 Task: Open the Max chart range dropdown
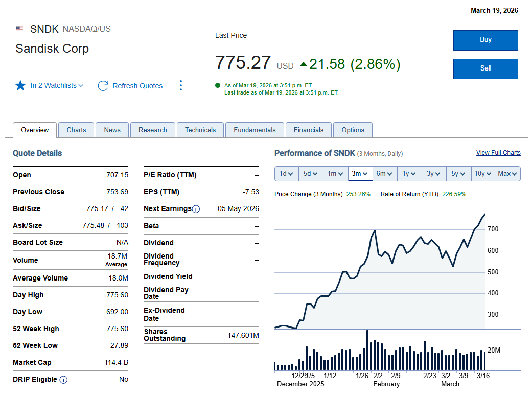[x=508, y=174]
